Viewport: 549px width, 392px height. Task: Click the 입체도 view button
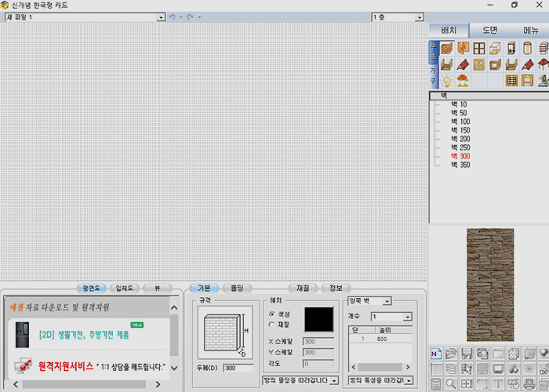(126, 288)
